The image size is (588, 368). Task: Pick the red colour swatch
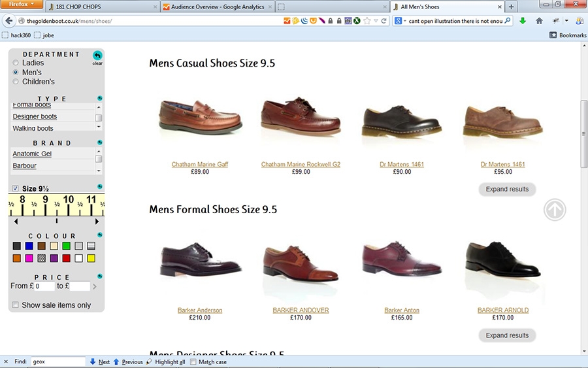[x=67, y=258]
